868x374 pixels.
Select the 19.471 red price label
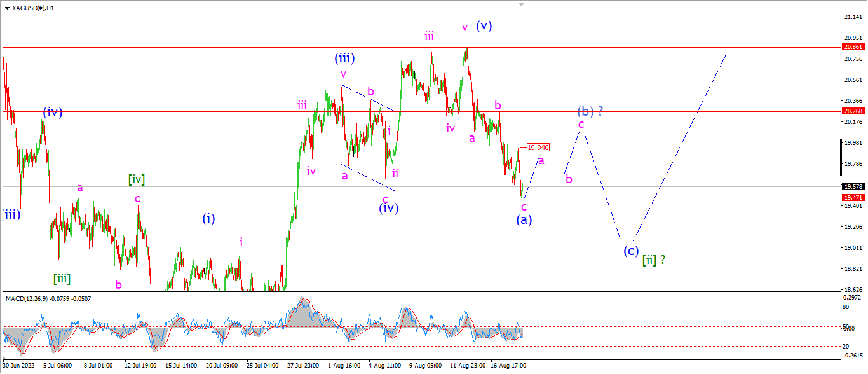pos(852,198)
